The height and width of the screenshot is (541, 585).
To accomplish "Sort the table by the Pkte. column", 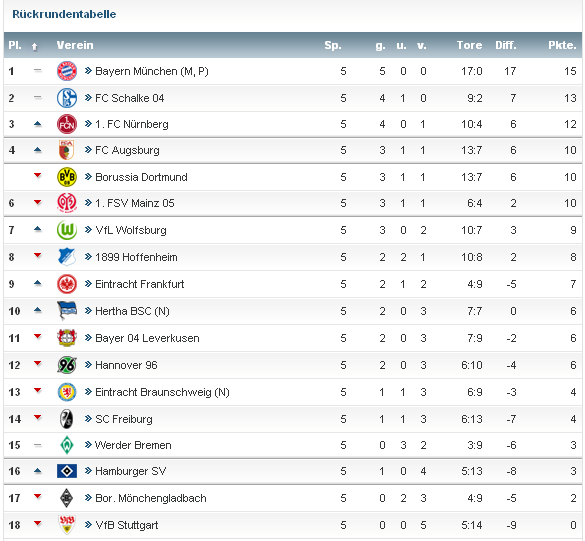I will pos(562,45).
